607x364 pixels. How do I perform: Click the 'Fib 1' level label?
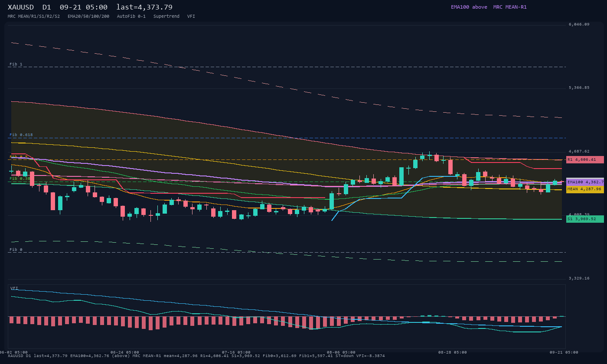click(x=16, y=64)
